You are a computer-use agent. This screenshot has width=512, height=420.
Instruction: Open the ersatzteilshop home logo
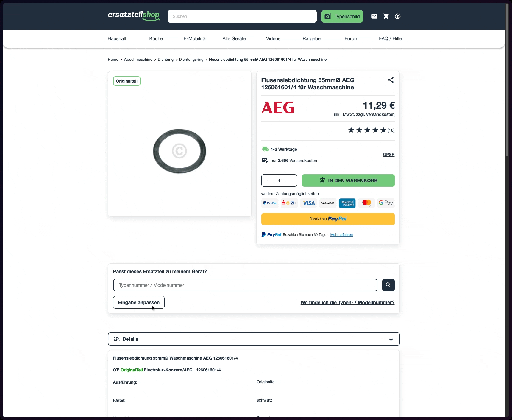pos(134,16)
